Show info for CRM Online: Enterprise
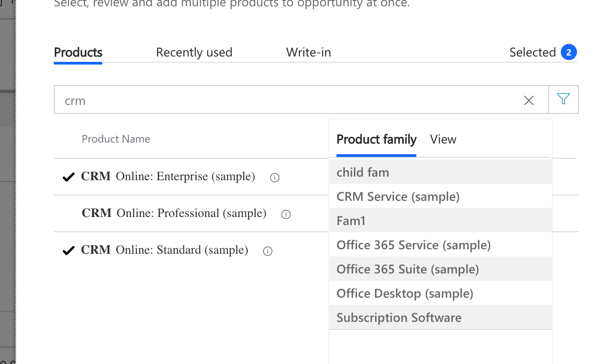Image resolution: width=594 pixels, height=364 pixels. tap(275, 178)
